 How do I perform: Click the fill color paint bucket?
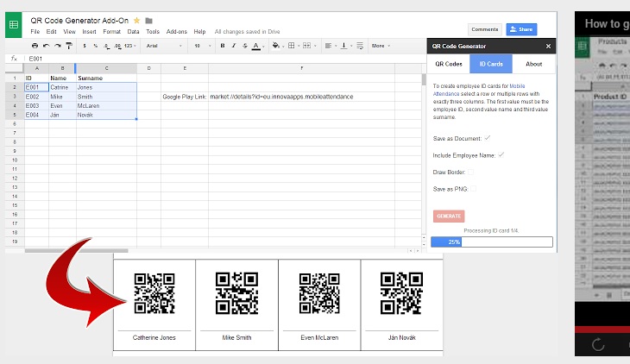(275, 46)
